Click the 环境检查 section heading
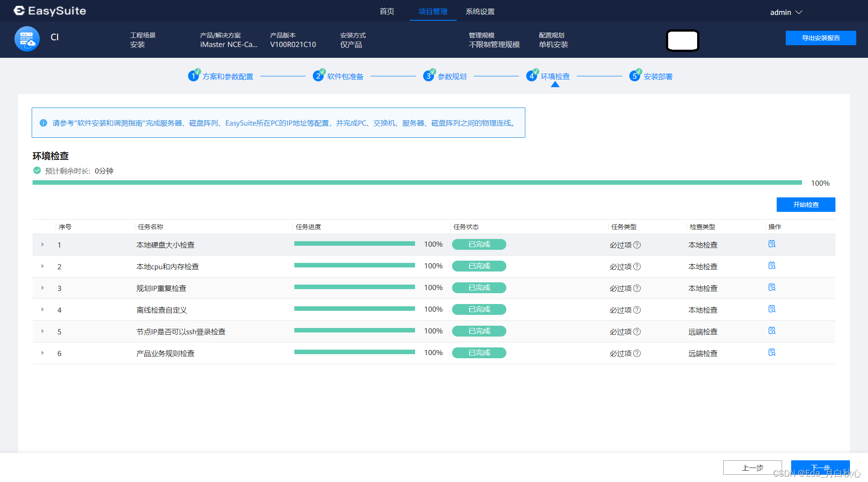Viewport: 868px width, 482px height. 51,156
